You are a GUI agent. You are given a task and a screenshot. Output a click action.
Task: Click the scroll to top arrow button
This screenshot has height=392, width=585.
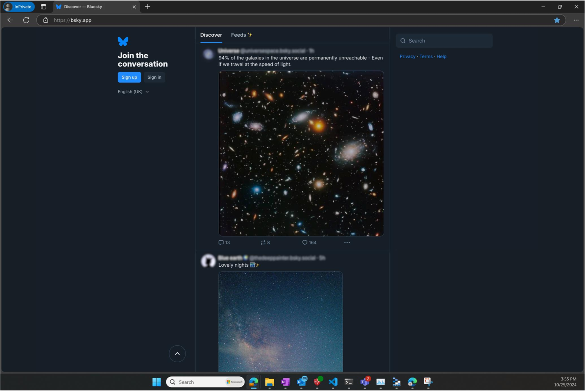tap(177, 354)
